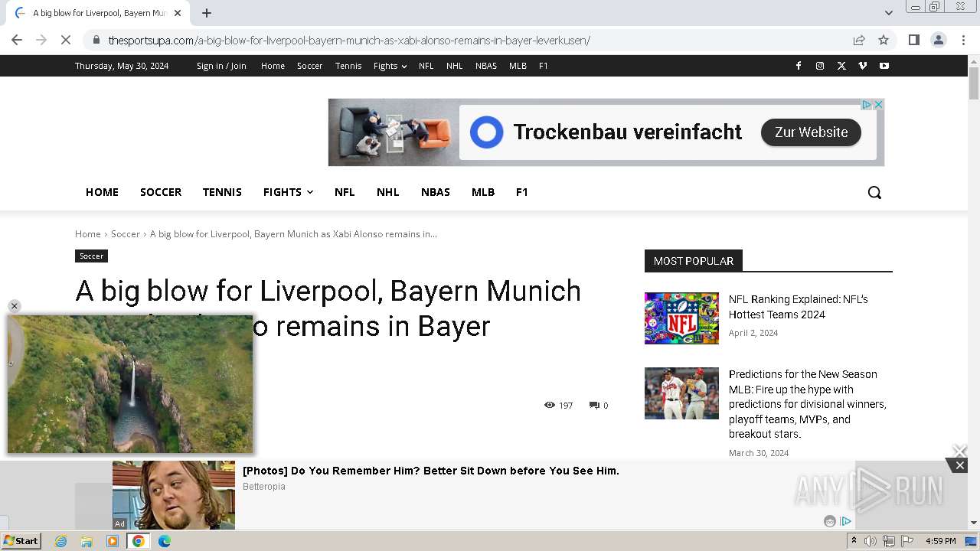Open Chrome side panel icon
This screenshot has height=551, width=980.
pyautogui.click(x=913, y=40)
